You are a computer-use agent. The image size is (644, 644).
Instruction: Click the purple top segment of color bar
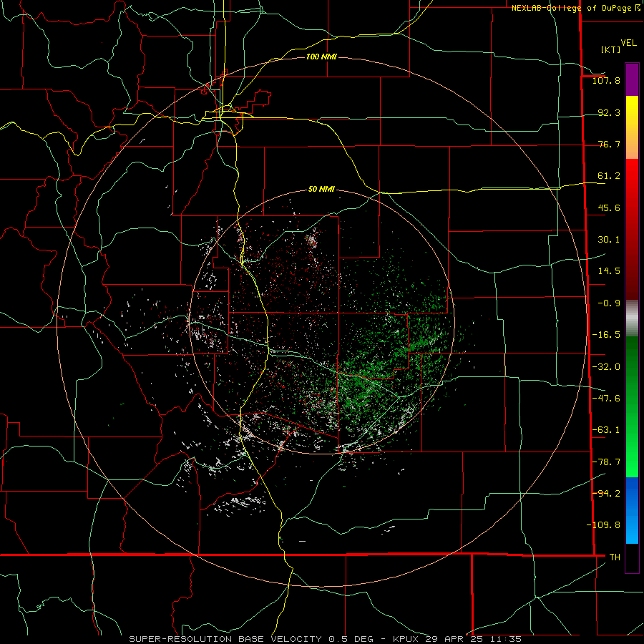click(x=632, y=79)
